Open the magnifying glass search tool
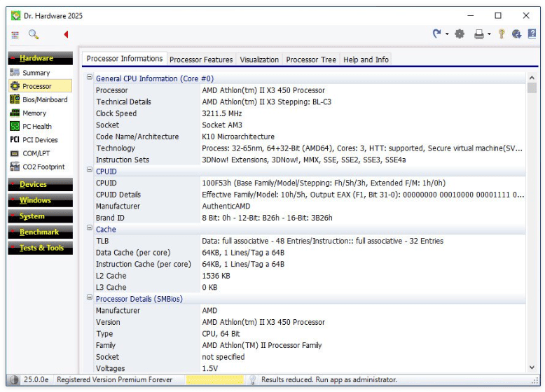This screenshot has width=545, height=392. click(x=34, y=34)
